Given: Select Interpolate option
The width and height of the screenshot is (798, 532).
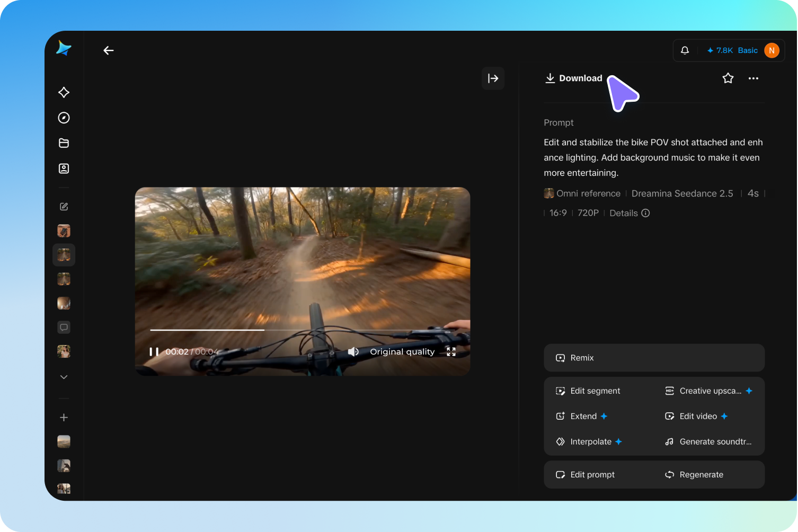Looking at the screenshot, I should coord(589,442).
